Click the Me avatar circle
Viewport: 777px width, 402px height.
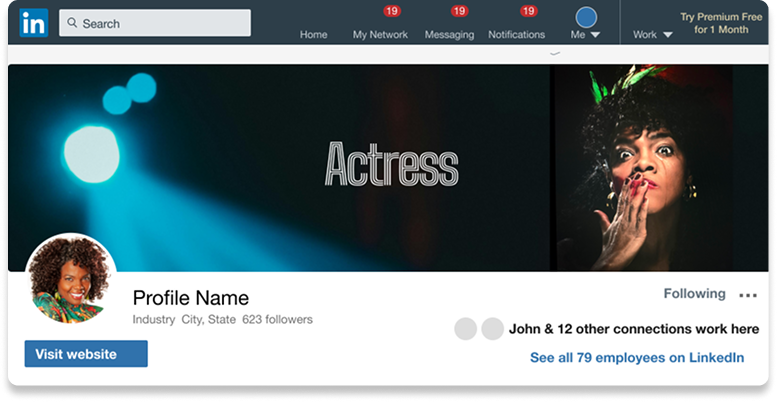586,16
